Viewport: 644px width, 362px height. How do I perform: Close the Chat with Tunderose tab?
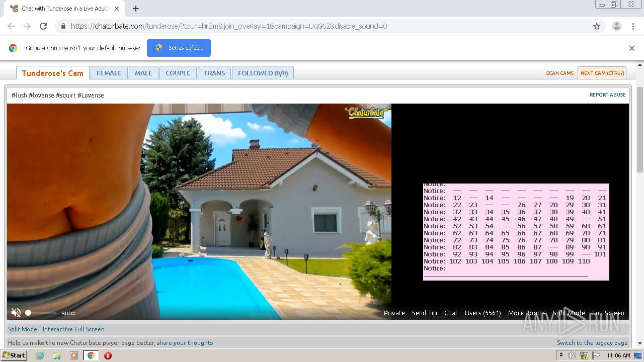pos(117,9)
